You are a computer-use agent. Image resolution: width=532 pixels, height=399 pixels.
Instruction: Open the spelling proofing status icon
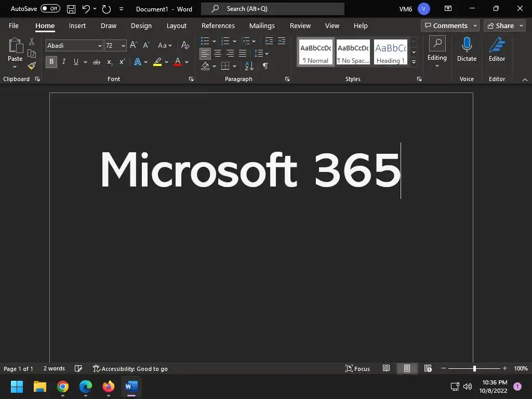(78, 368)
